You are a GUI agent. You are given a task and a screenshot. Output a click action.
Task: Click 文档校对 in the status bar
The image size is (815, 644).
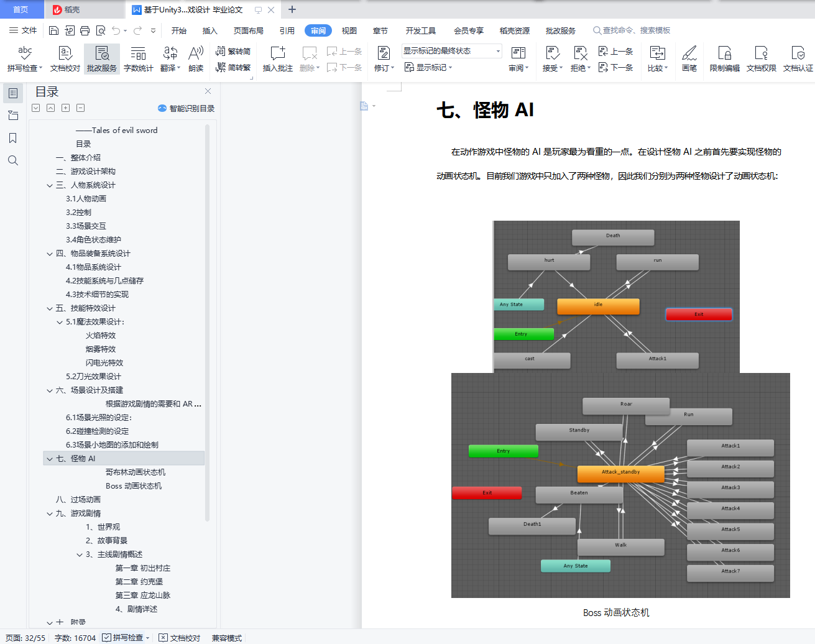click(x=180, y=638)
